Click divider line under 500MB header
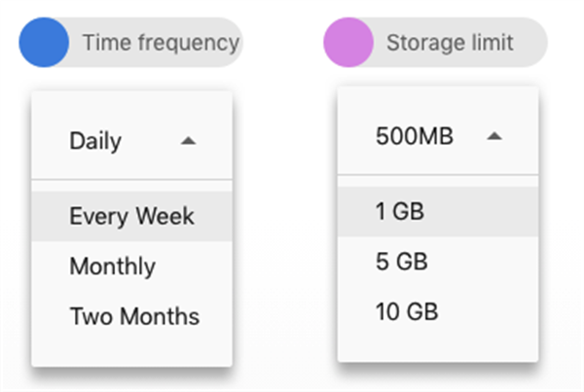The width and height of the screenshot is (584, 392). 438,174
